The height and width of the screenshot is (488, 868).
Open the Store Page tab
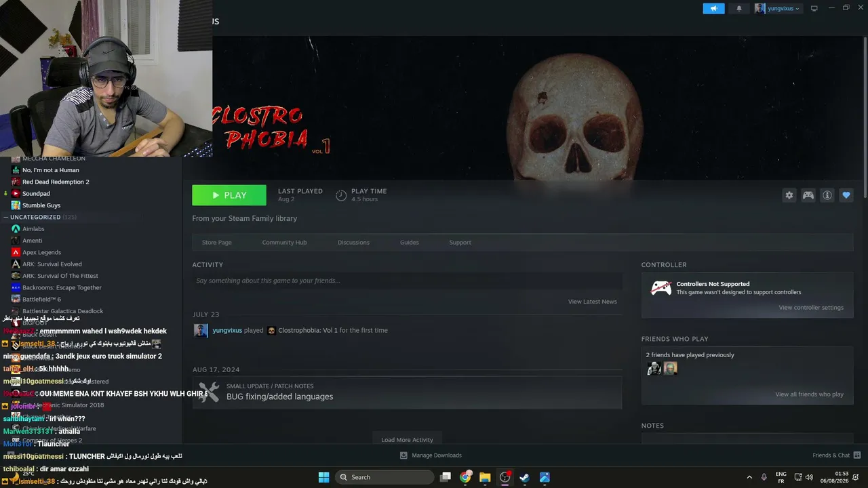(x=217, y=243)
